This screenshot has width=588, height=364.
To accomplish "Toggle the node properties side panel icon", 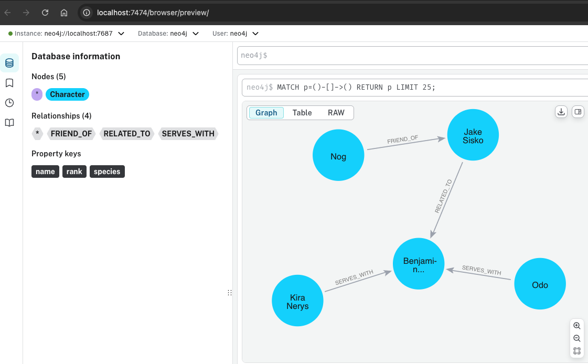I will point(578,112).
